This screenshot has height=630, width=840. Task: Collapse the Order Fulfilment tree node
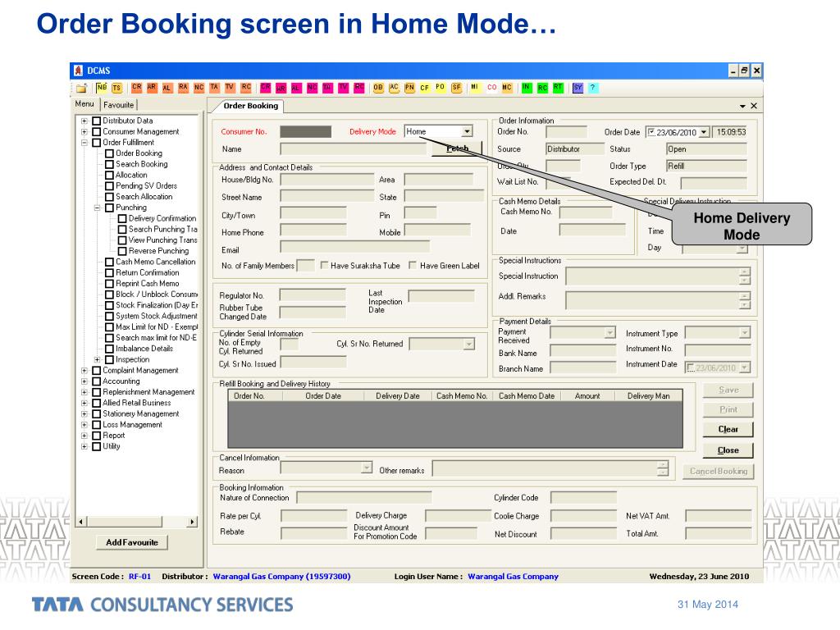click(x=84, y=143)
